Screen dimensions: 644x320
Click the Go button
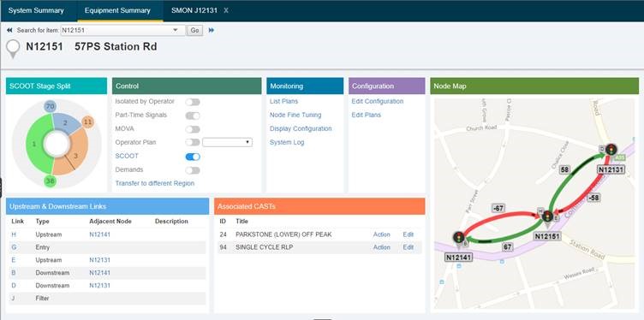[x=194, y=30]
